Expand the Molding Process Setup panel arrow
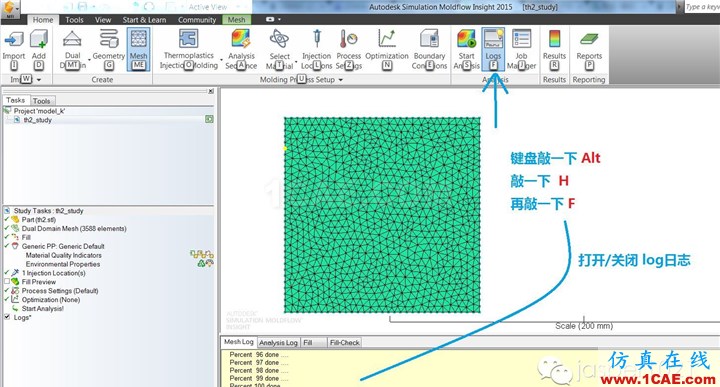The image size is (720, 387). pos(341,80)
